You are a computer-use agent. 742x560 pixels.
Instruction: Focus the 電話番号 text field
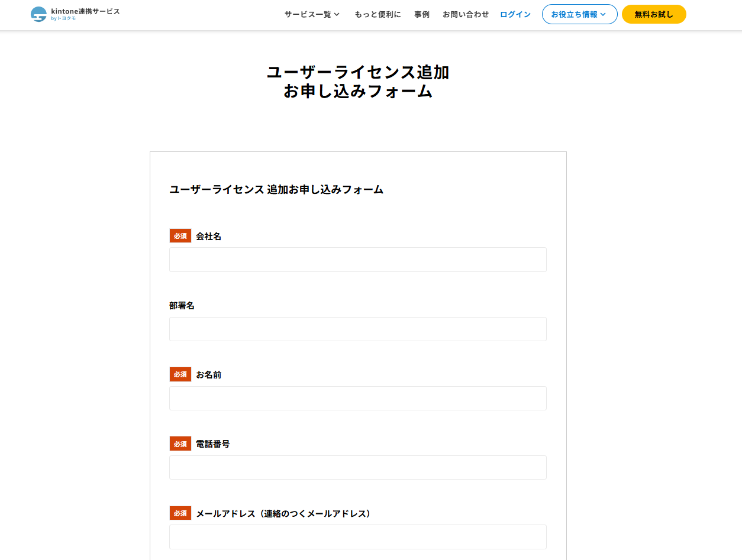pyautogui.click(x=357, y=468)
